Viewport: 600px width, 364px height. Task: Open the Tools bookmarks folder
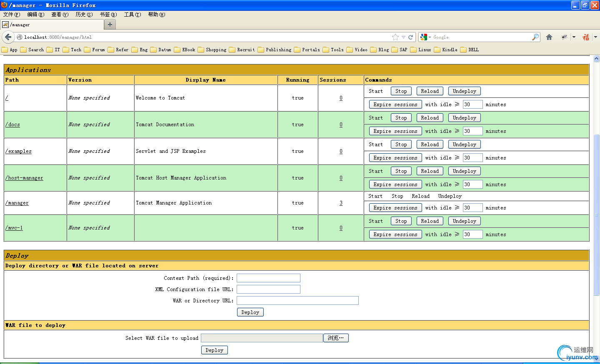pos(333,50)
